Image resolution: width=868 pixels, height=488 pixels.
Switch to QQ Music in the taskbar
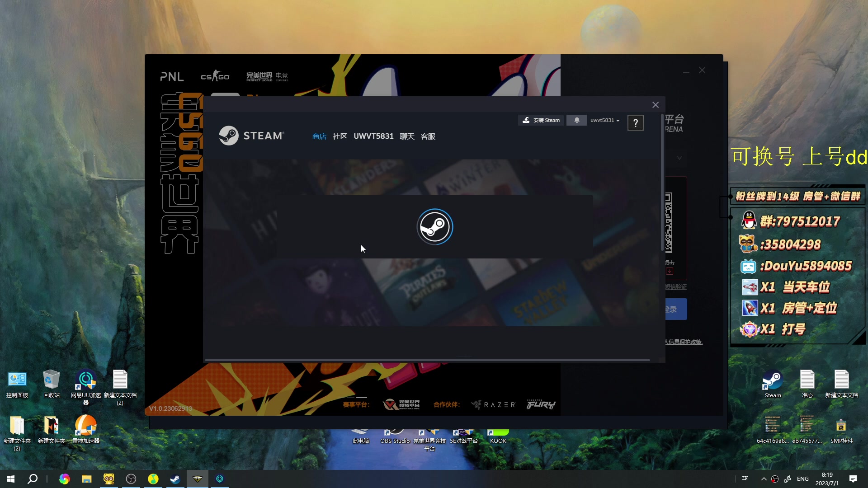153,479
